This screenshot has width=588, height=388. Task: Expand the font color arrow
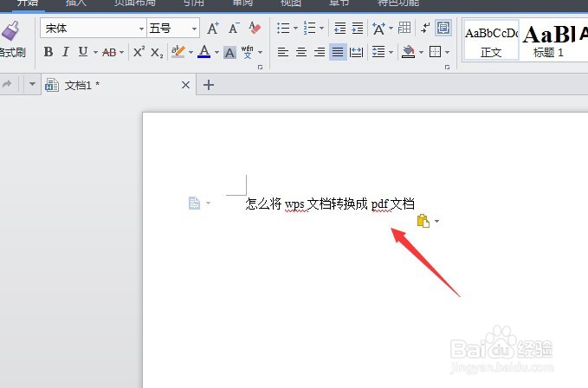(216, 52)
